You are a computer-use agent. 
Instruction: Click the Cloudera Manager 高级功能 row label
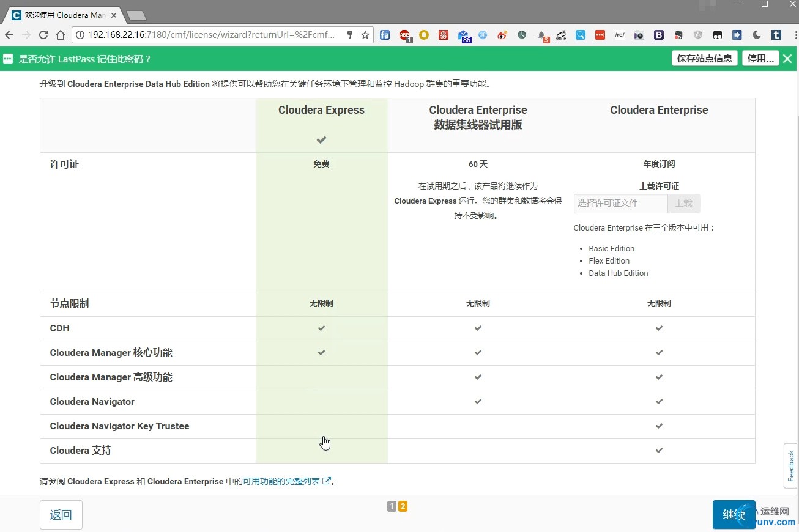pyautogui.click(x=111, y=377)
